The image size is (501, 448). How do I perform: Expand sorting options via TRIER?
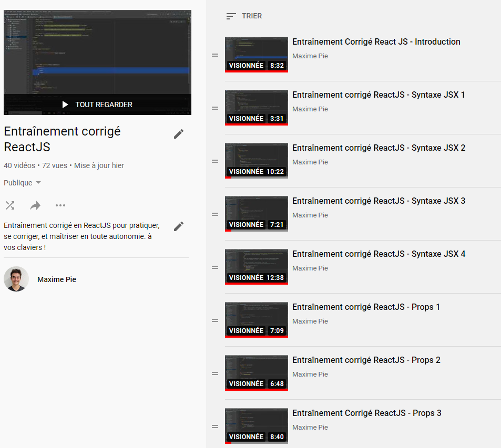pos(251,16)
